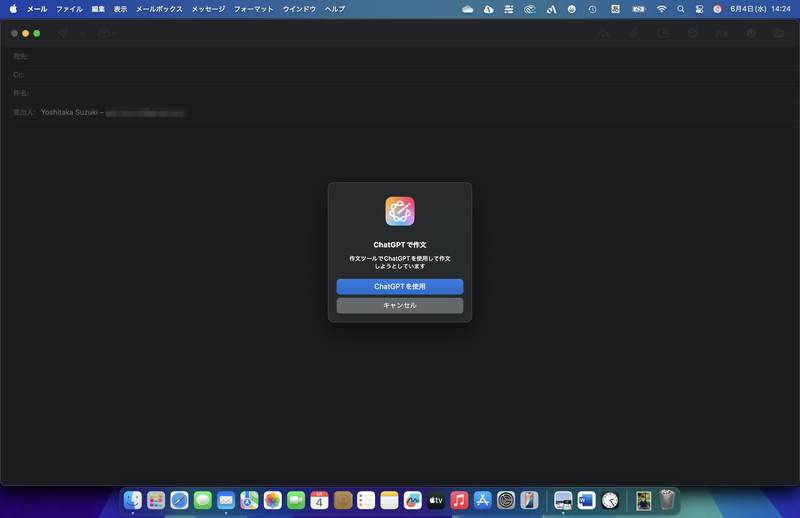This screenshot has height=518, width=800.
Task: Open the 編集 menu
Action: (x=98, y=9)
